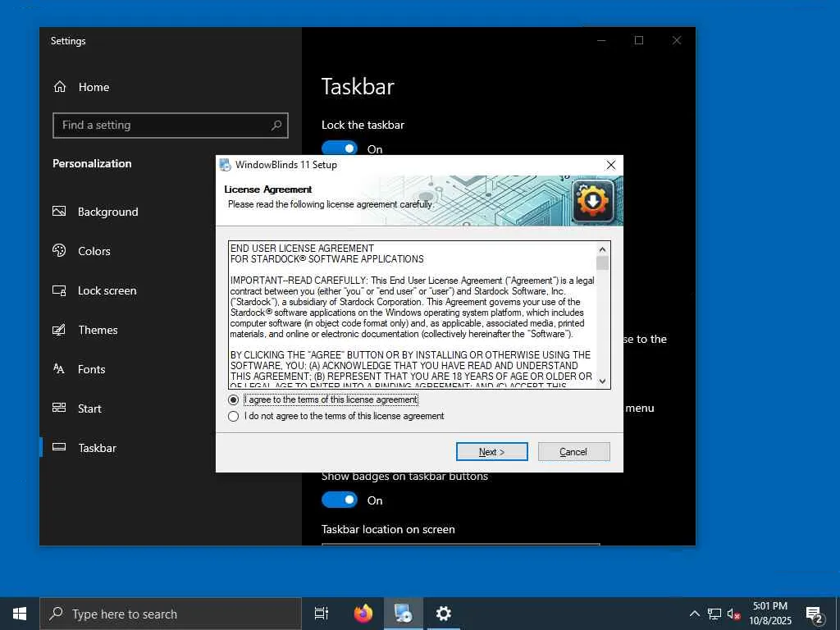Click the taskbar search box
Image resolution: width=840 pixels, height=630 pixels.
(171, 614)
